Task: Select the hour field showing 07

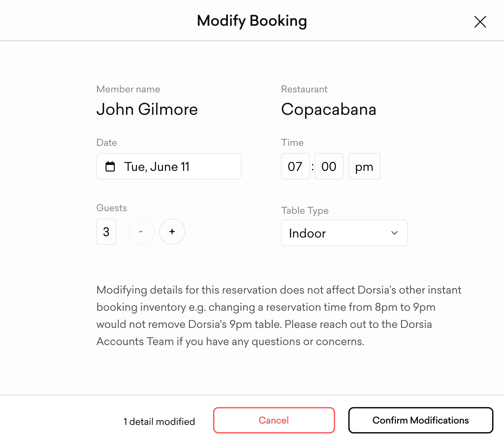Action: 295,167
